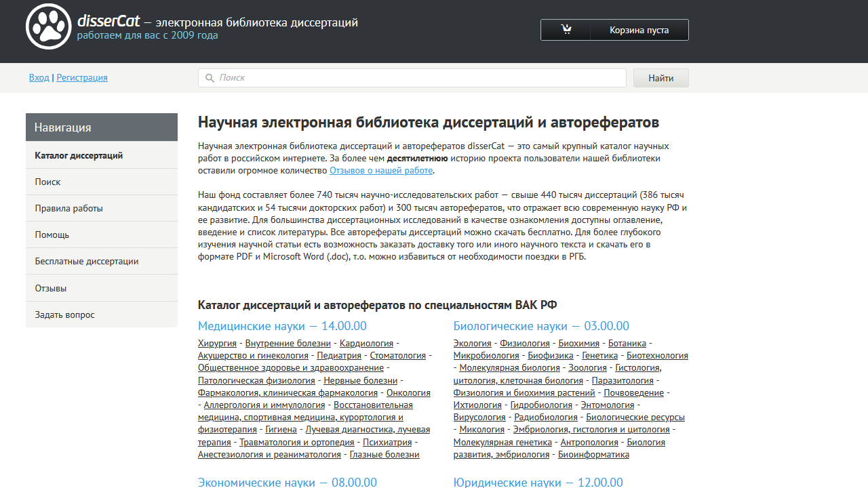Click the magnifier icon in search bar
This screenshot has width=868, height=488.
(x=210, y=77)
